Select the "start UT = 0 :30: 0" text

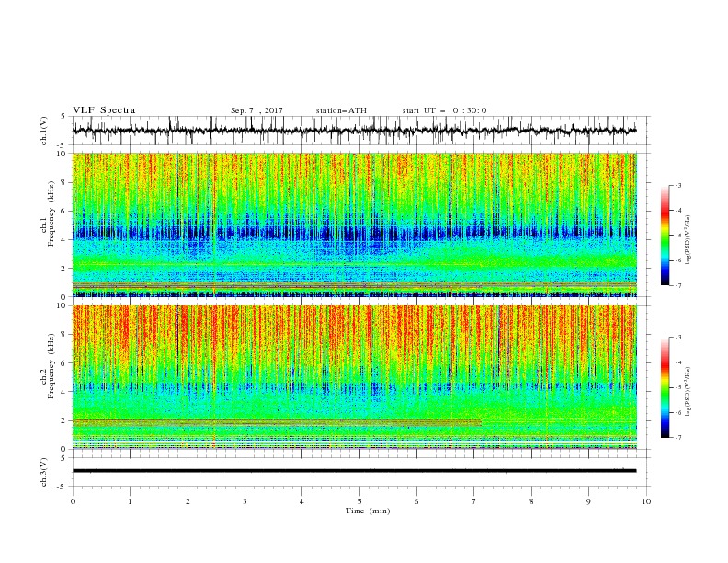[444, 110]
